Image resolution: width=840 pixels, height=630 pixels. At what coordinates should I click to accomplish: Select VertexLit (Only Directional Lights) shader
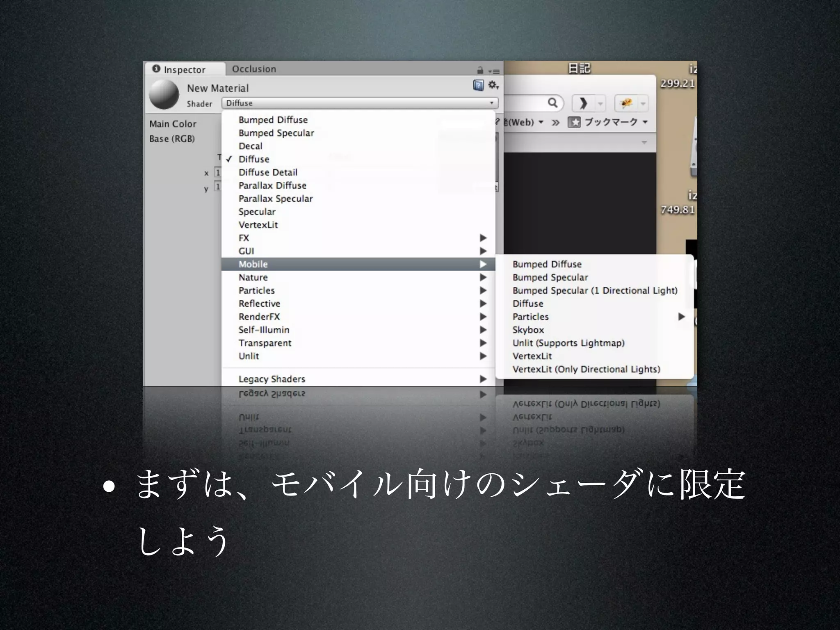(x=586, y=369)
